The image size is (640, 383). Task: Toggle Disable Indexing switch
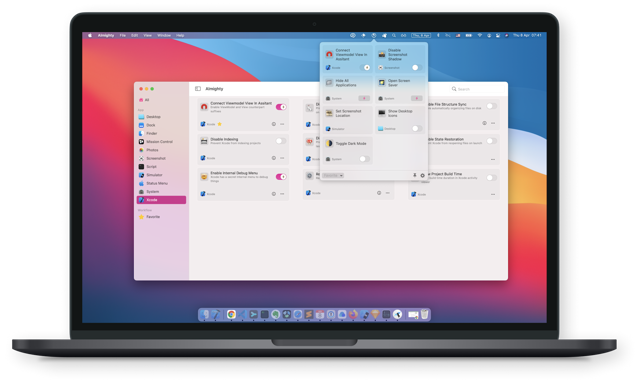[281, 141]
